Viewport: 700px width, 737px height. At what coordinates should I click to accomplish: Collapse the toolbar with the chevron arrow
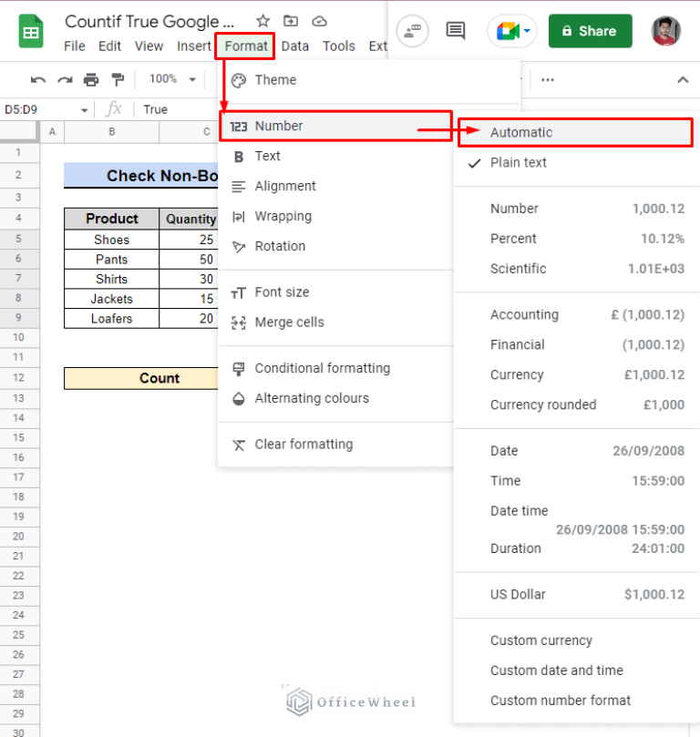tap(682, 79)
